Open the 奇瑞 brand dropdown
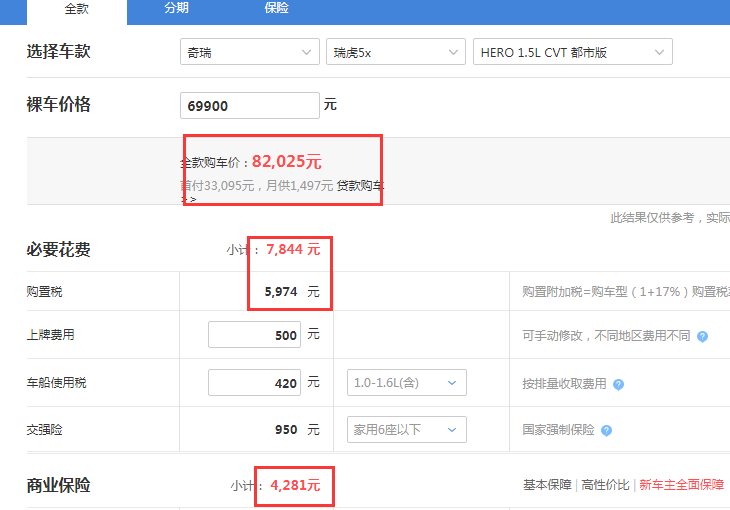730x510 pixels. [250, 52]
